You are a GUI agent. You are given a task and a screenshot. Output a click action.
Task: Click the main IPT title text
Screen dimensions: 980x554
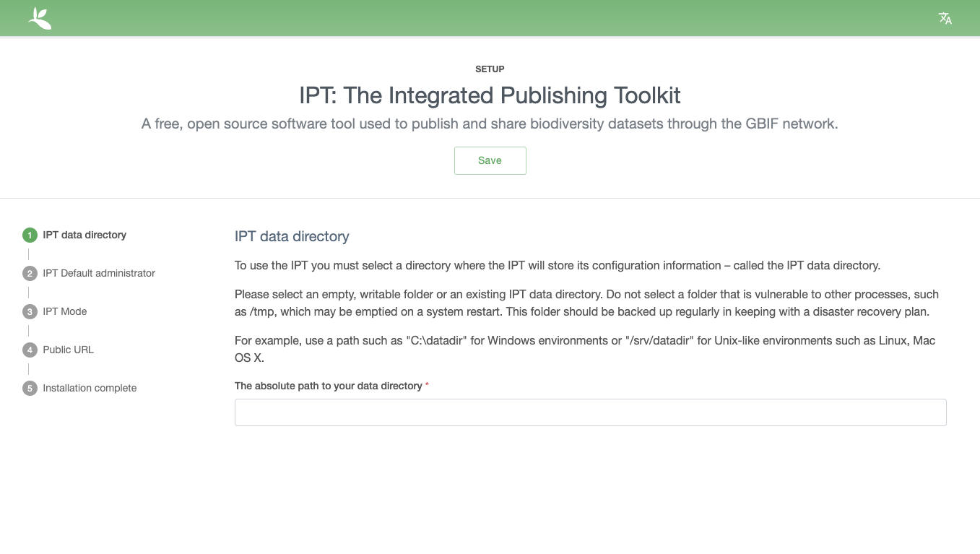pos(490,95)
